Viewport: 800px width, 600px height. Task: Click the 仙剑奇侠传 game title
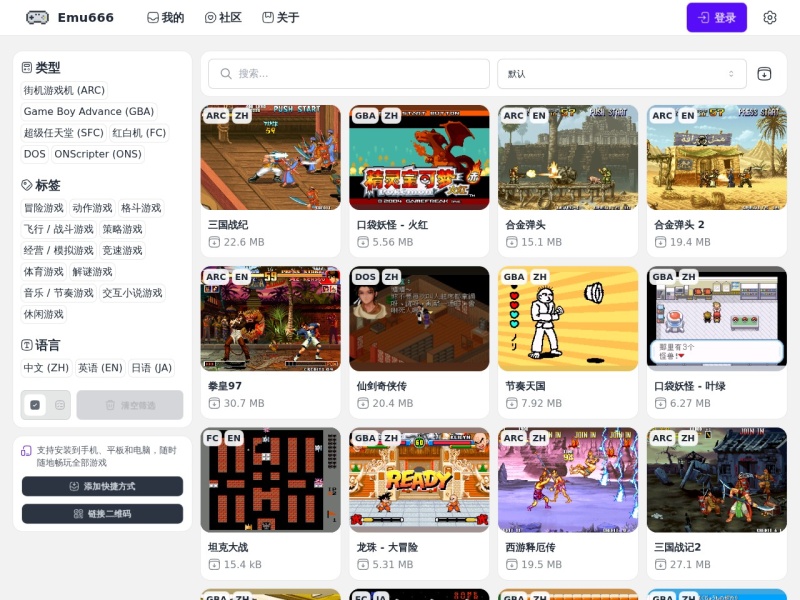tap(382, 386)
